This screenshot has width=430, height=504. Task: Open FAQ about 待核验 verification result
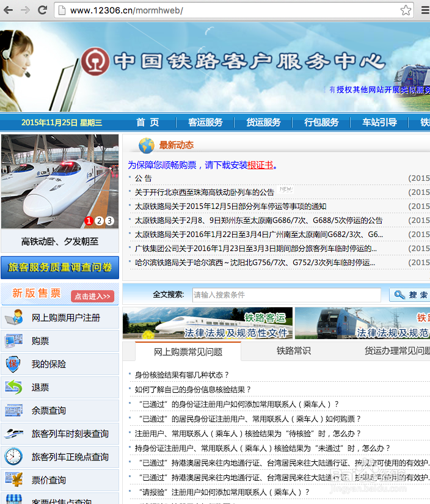coord(248,434)
